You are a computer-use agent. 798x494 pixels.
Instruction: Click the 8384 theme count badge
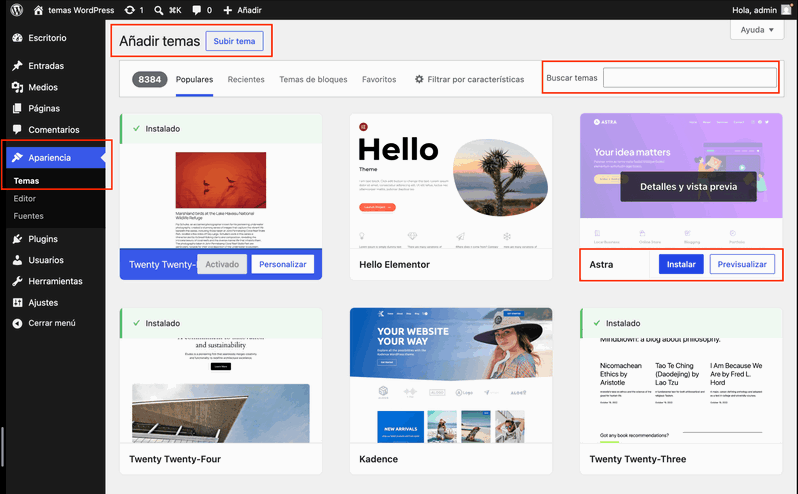click(150, 79)
